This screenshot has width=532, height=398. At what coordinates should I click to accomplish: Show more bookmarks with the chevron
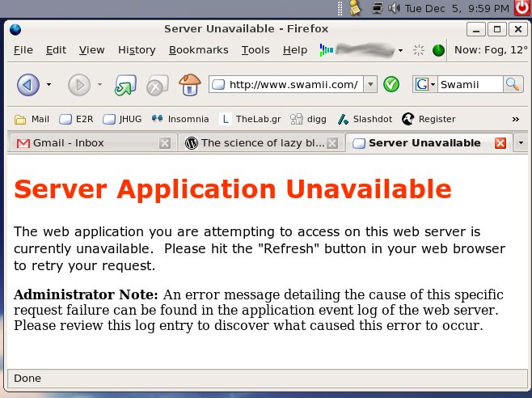point(515,119)
